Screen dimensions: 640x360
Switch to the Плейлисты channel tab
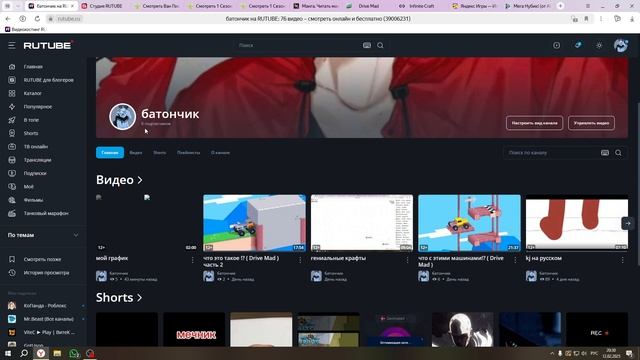tap(188, 153)
